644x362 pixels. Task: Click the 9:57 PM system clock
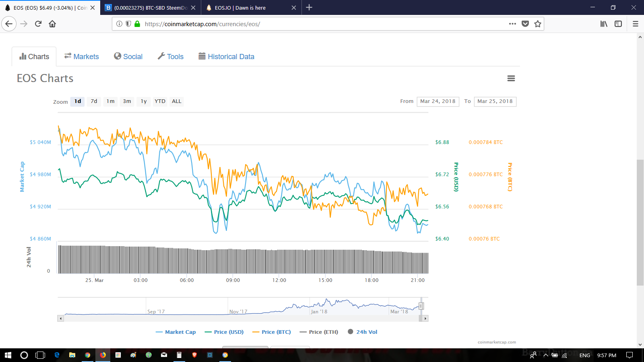tap(607, 355)
